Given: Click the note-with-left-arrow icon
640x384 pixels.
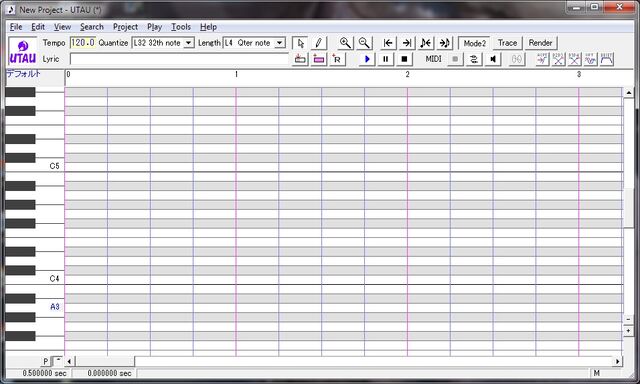Looking at the screenshot, I should pos(426,43).
